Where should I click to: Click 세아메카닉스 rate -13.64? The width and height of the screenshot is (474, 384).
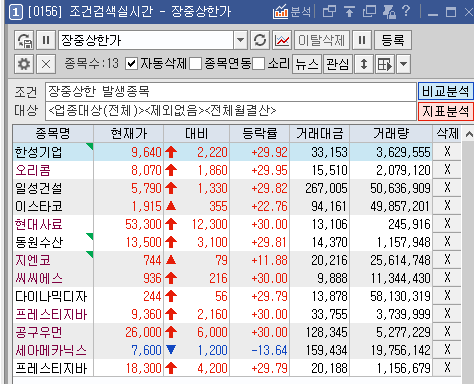(x=269, y=350)
